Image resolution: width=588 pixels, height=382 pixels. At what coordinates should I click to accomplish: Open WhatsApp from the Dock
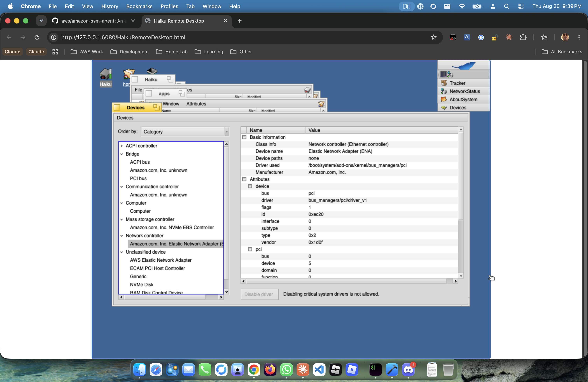pos(287,369)
